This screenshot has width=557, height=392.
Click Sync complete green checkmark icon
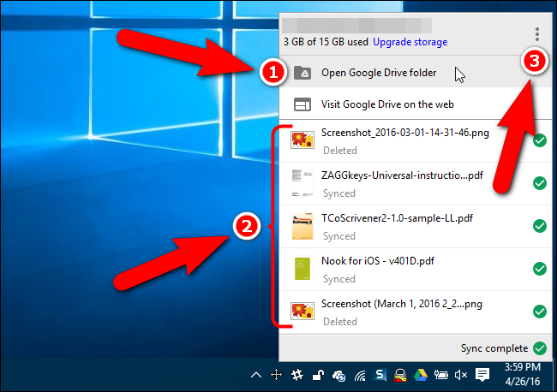pyautogui.click(x=540, y=348)
